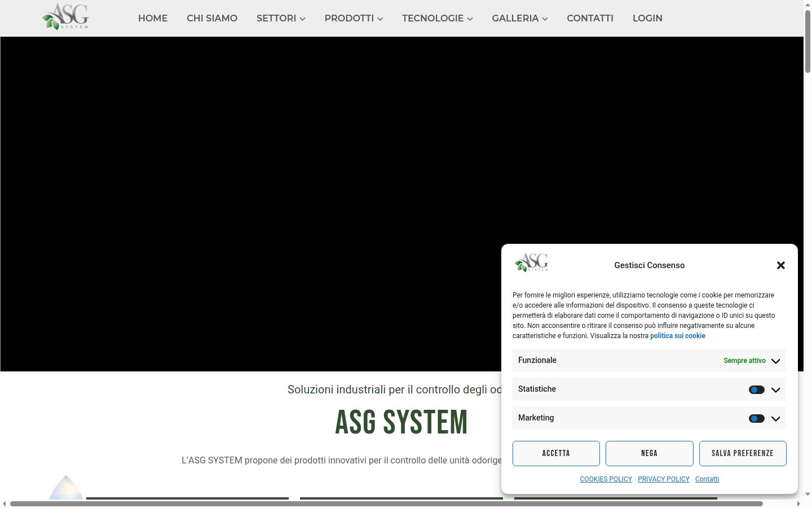Click the scroll up arrow

coord(807,4)
